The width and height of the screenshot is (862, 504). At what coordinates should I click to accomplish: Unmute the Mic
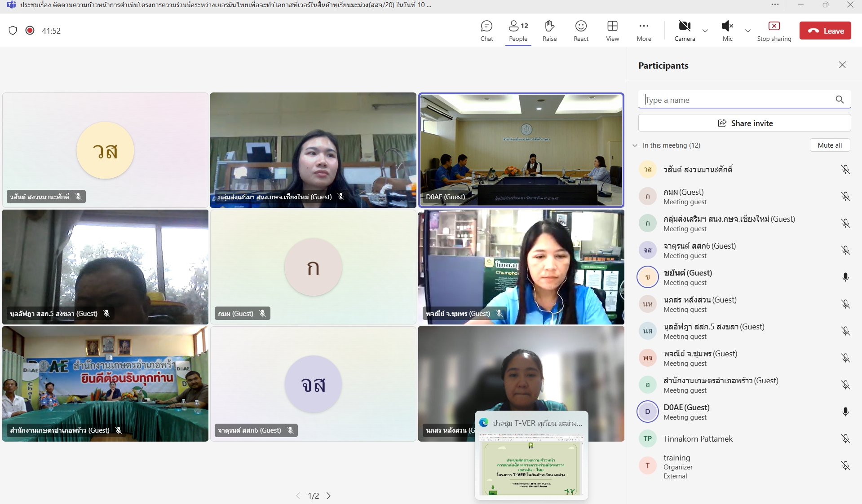(x=727, y=31)
